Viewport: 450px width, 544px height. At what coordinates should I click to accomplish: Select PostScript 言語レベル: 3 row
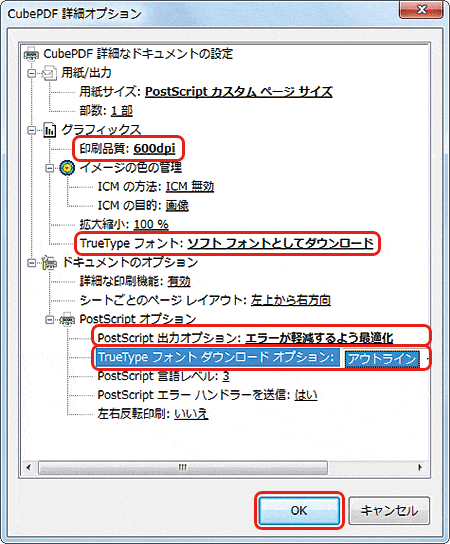point(163,376)
